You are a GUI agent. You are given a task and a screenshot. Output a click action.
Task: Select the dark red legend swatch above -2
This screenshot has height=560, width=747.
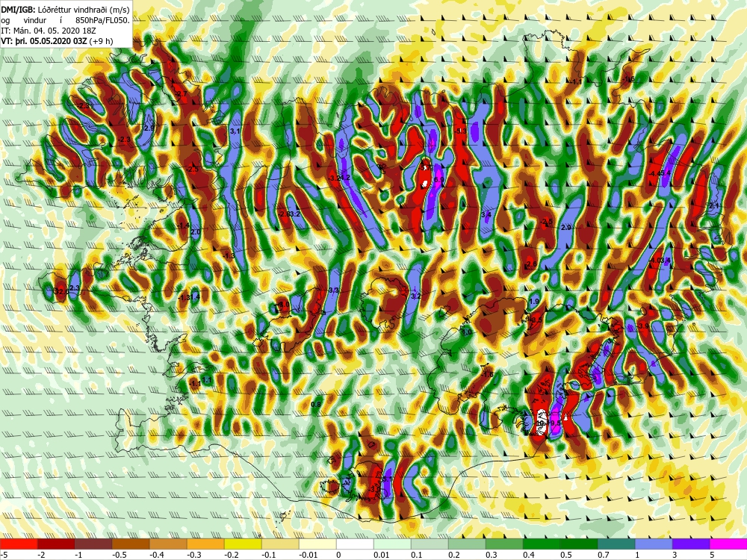[x=56, y=544]
